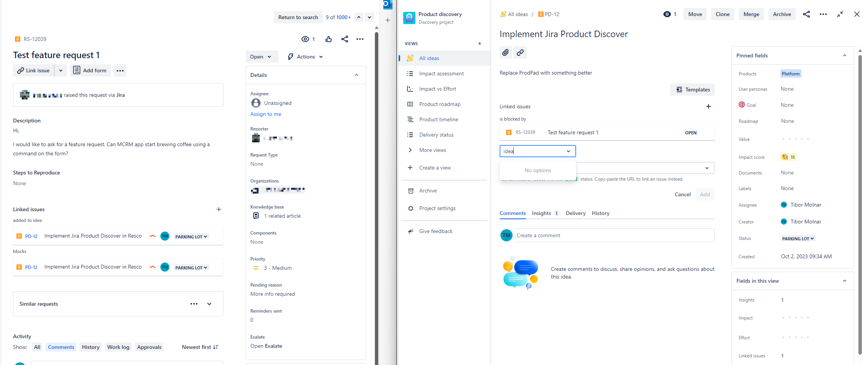Click the Platform product tag

click(791, 74)
